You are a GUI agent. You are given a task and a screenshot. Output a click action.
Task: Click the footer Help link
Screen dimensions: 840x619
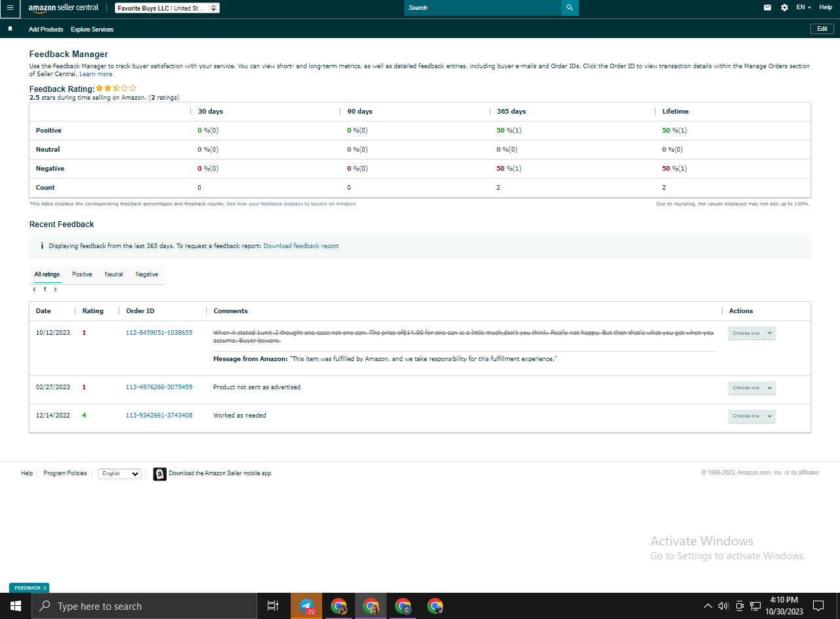click(27, 473)
